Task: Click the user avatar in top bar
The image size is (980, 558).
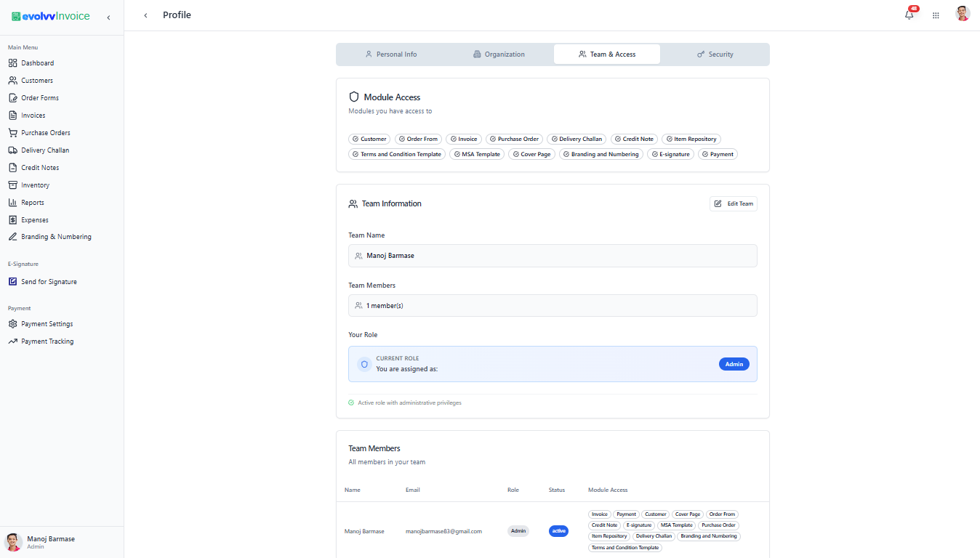Action: (x=963, y=14)
